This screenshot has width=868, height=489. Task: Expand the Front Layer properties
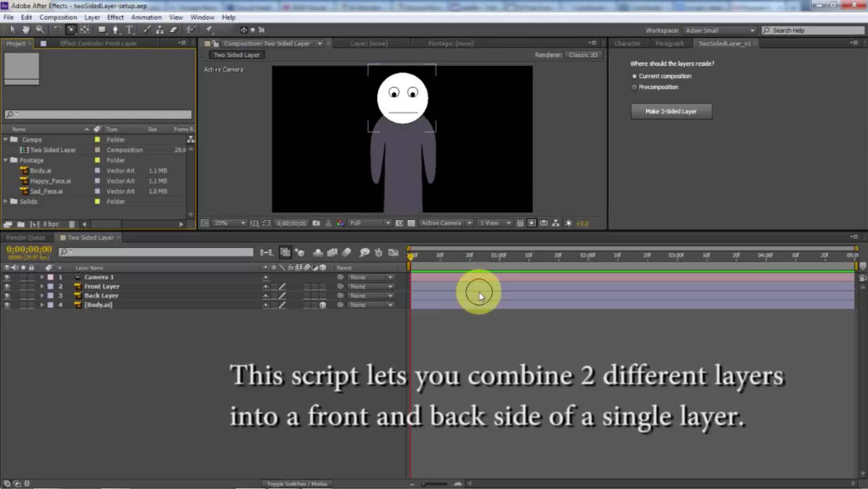(x=41, y=287)
